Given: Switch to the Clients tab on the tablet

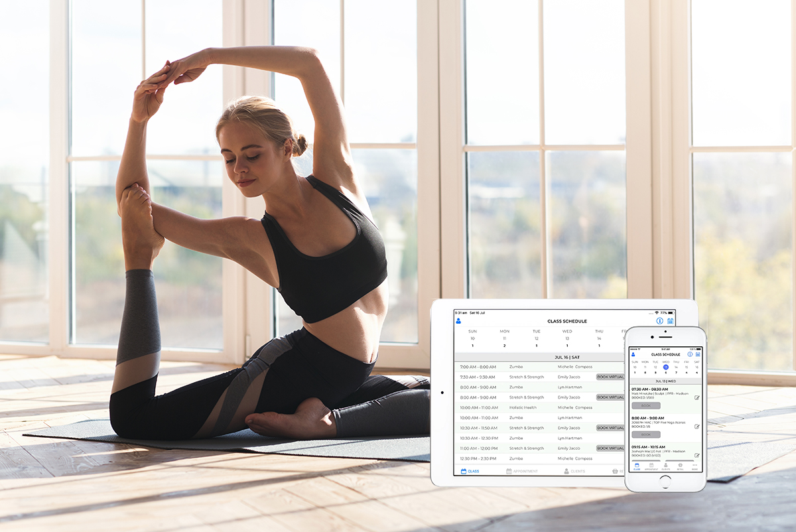Looking at the screenshot, I should pos(576,471).
